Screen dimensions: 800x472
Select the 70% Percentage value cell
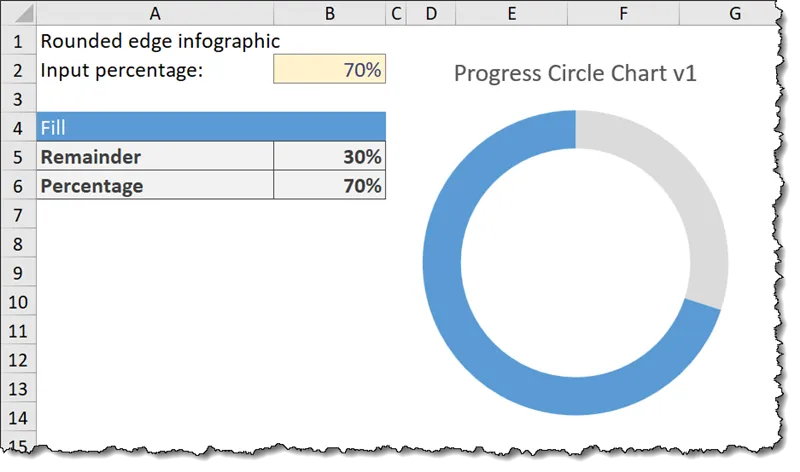pyautogui.click(x=329, y=186)
